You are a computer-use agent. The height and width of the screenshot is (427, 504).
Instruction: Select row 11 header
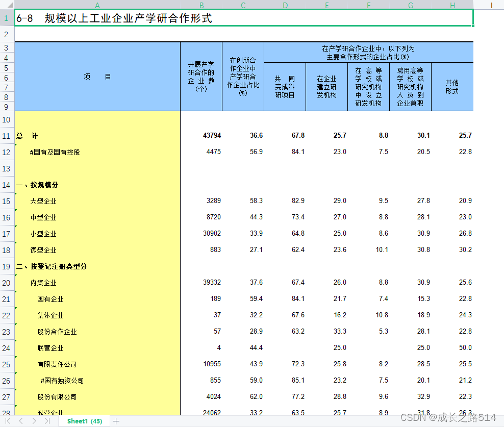[7, 136]
